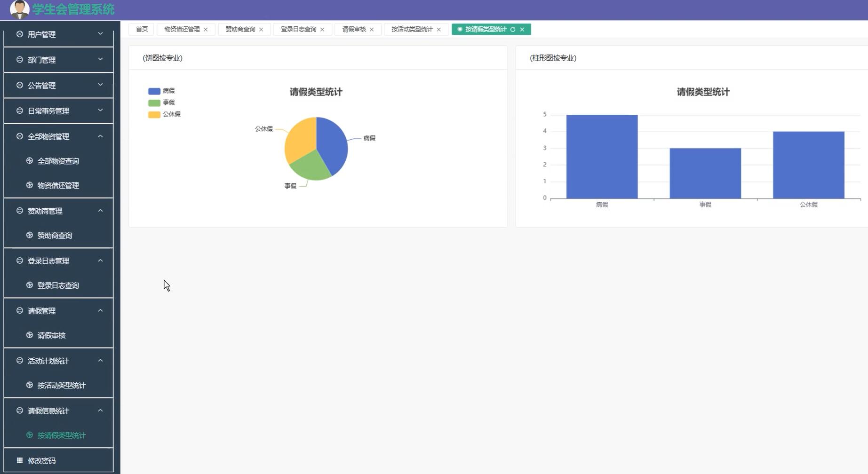This screenshot has height=474, width=868.
Task: Select the 请假审核 sidebar icon
Action: click(x=29, y=335)
